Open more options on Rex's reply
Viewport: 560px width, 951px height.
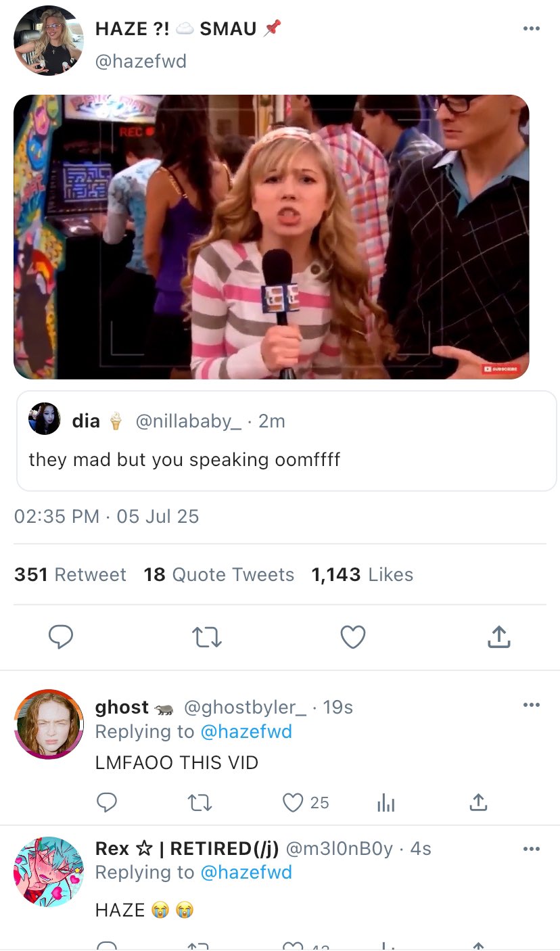click(532, 849)
